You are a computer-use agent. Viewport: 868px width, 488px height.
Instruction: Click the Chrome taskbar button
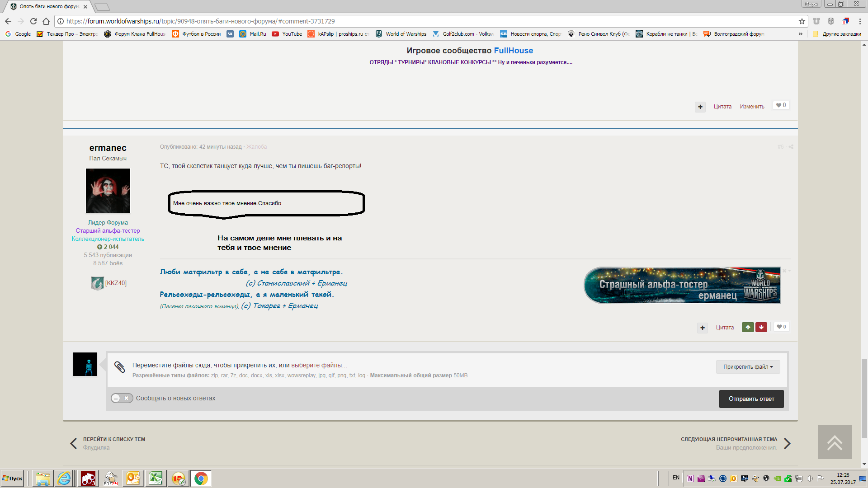[201, 479]
